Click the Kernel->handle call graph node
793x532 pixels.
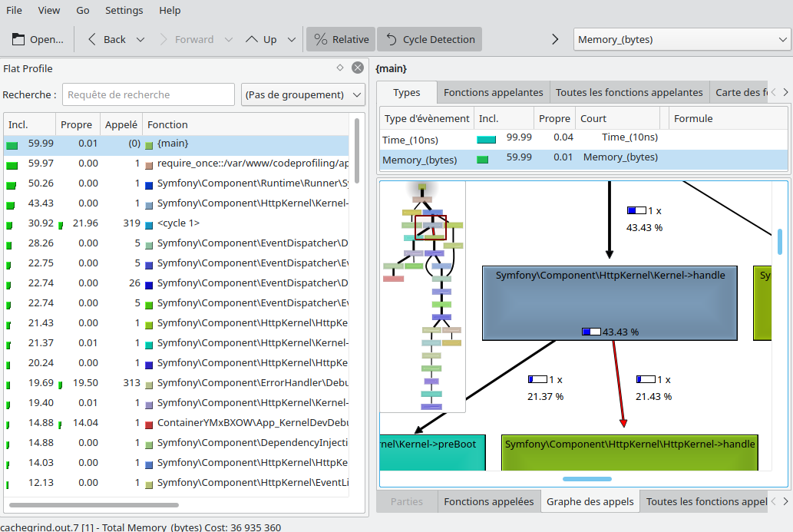(x=610, y=303)
